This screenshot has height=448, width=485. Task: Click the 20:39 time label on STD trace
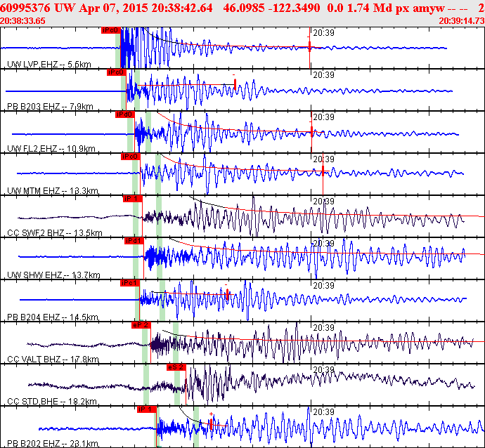[x=323, y=370]
